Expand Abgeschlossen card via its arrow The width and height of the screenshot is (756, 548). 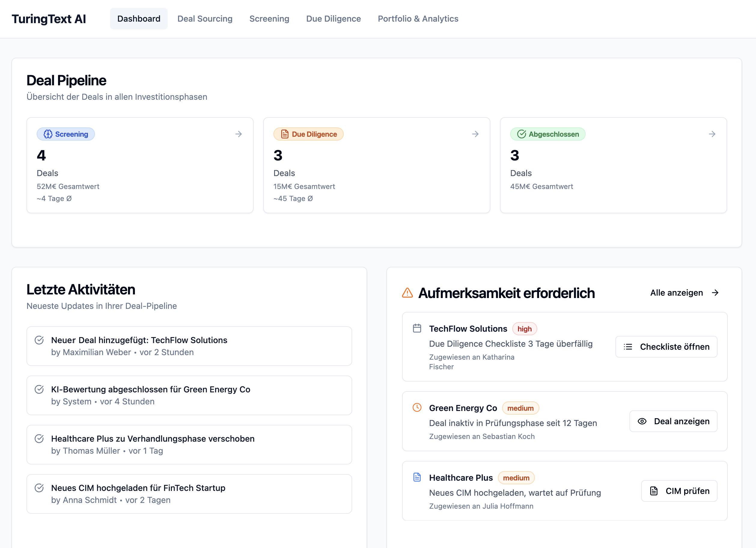tap(712, 134)
